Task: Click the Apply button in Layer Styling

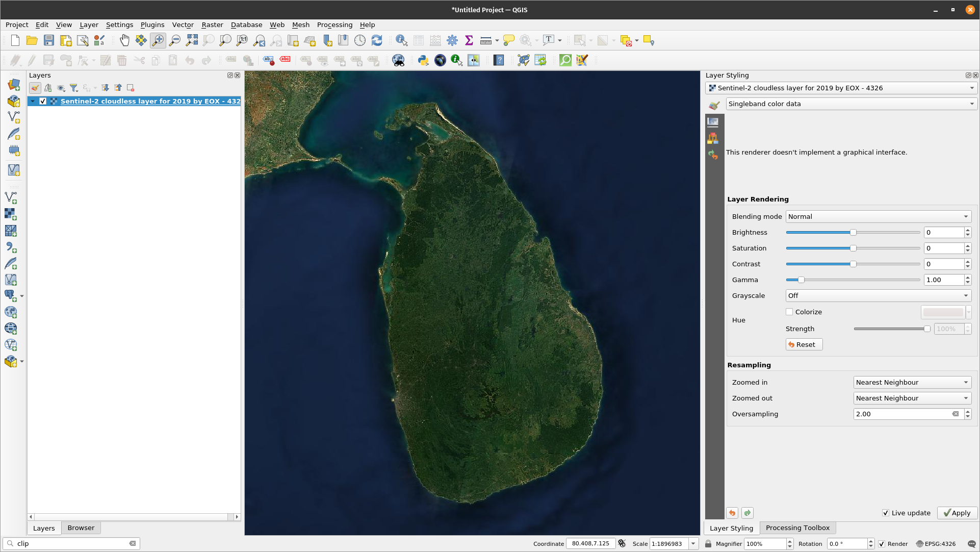Action: 957,513
